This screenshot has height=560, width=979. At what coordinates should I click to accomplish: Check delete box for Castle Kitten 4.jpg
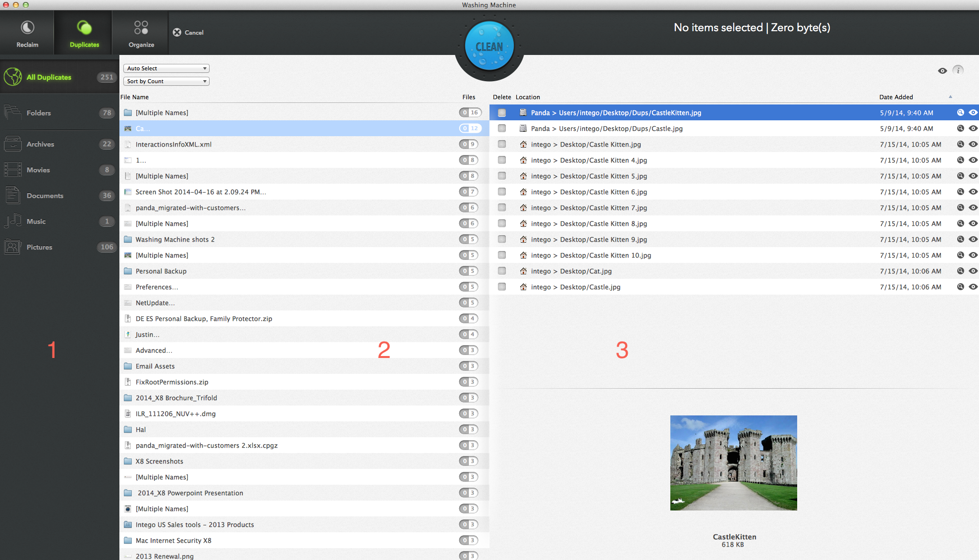[x=502, y=160]
